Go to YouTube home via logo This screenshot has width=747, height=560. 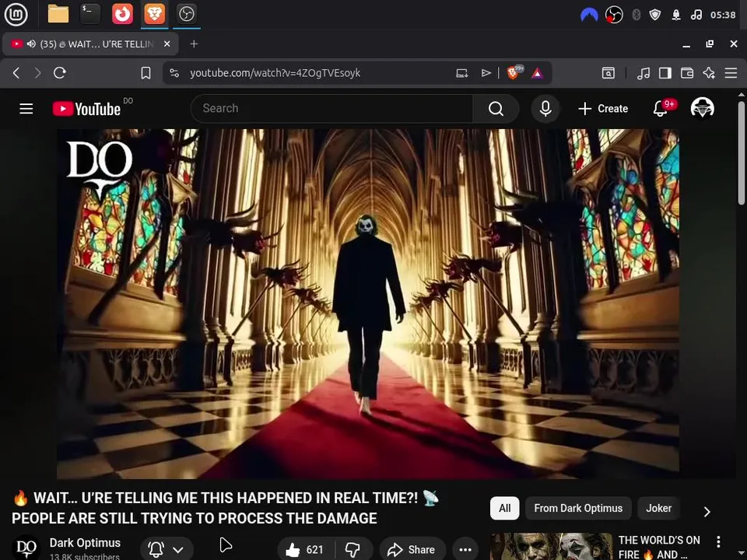pos(86,109)
